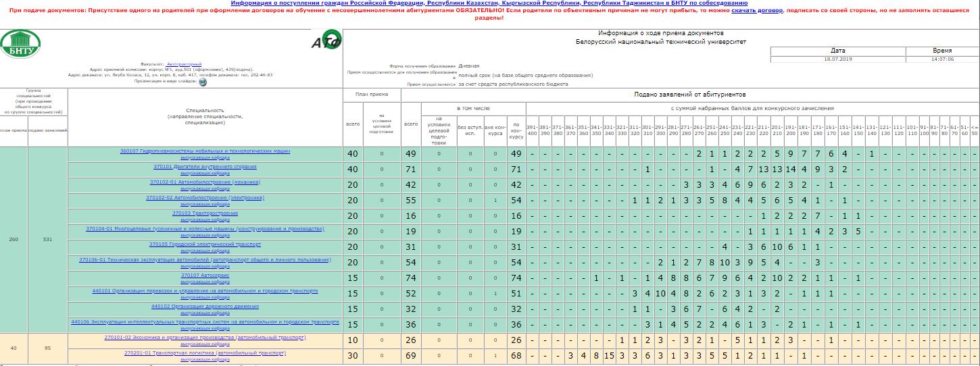Image resolution: width=980 pixels, height=366 pixels.
Task: Open 'выпускающая кафедра' under 270201-01 Транспортная логистика
Action: pyautogui.click(x=205, y=359)
